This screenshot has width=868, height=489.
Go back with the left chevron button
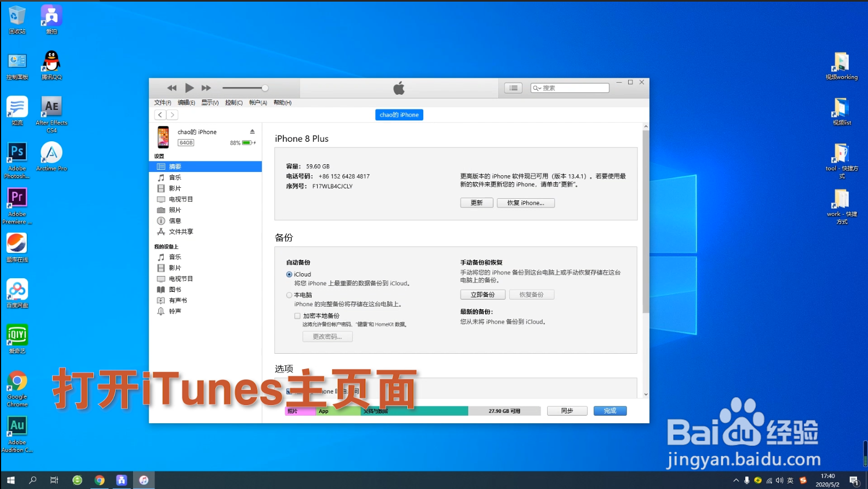(160, 115)
